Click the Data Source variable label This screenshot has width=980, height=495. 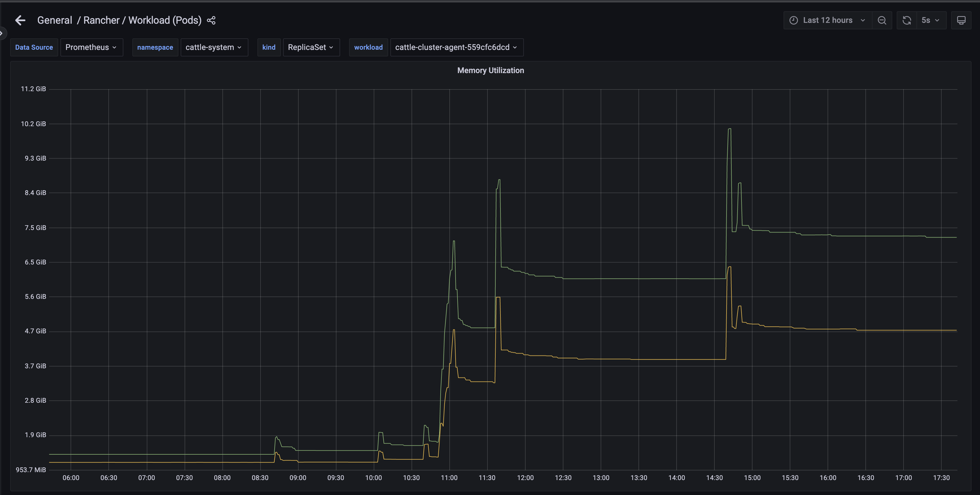tap(34, 47)
